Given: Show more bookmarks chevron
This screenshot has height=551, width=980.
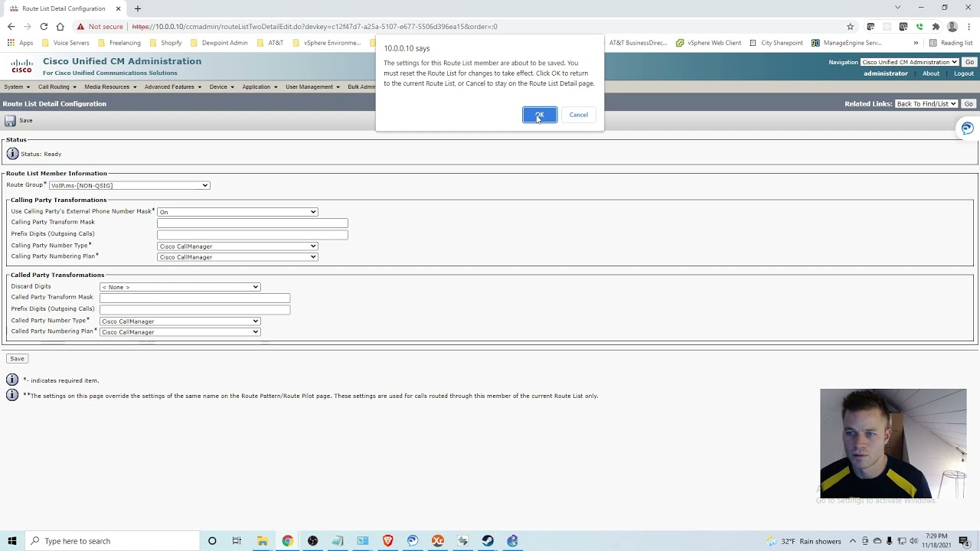Looking at the screenshot, I should [x=916, y=43].
